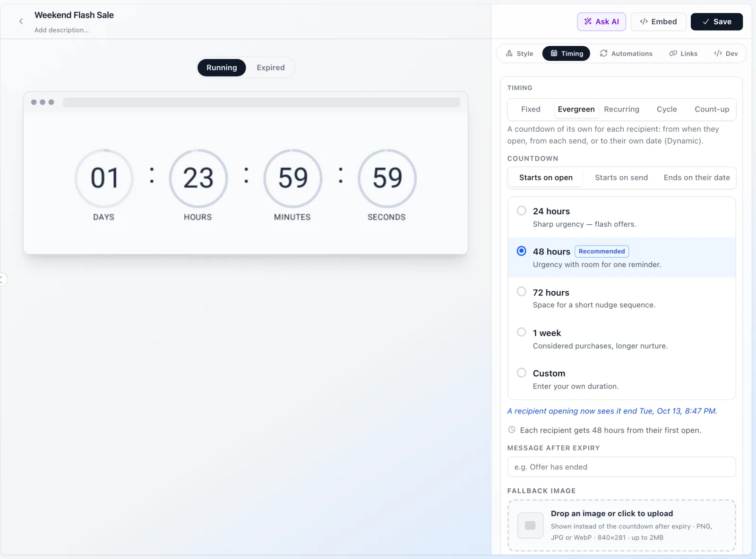
Task: Click the recipient end date blue notice
Action: pyautogui.click(x=612, y=411)
